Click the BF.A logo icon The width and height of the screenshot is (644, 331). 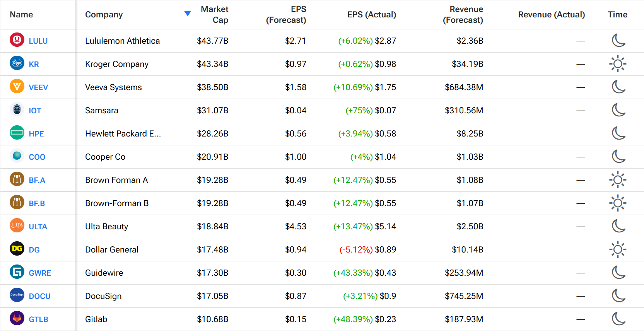[x=17, y=179]
